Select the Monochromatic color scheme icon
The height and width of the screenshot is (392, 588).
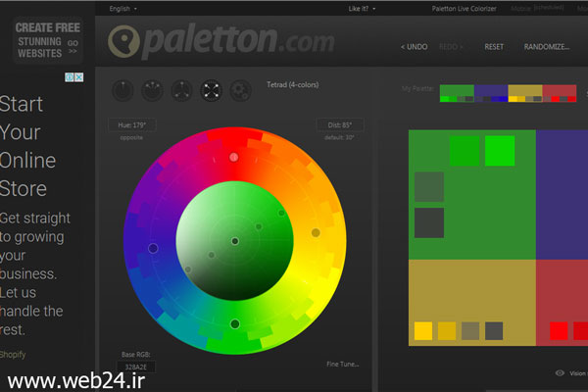pyautogui.click(x=122, y=90)
